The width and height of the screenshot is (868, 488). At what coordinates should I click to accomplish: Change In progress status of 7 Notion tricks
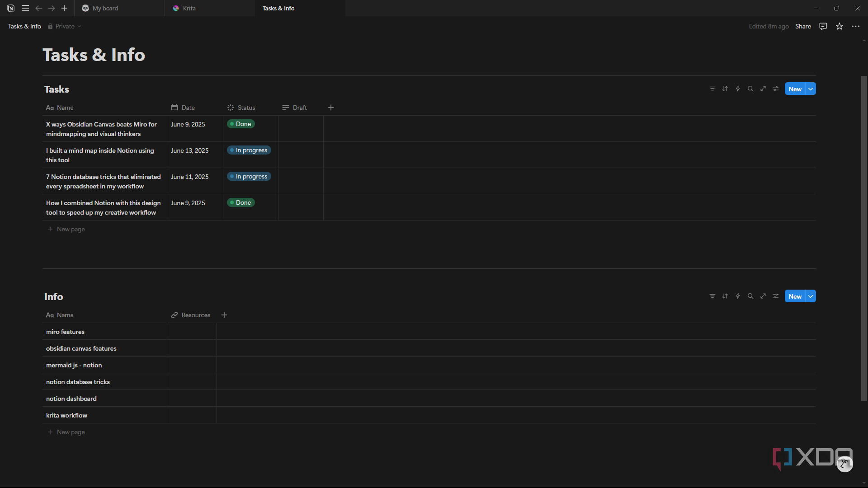pos(249,176)
